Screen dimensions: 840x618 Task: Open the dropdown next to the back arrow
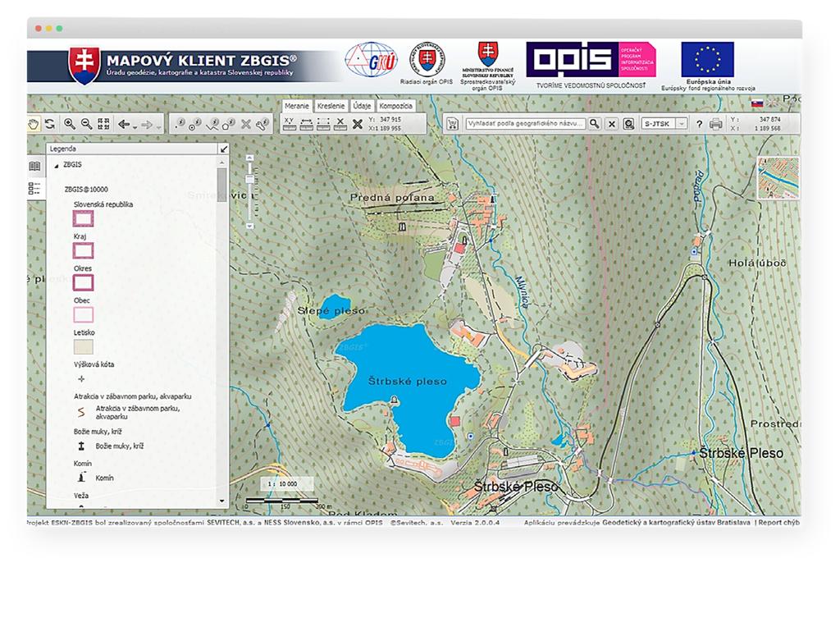[135, 126]
